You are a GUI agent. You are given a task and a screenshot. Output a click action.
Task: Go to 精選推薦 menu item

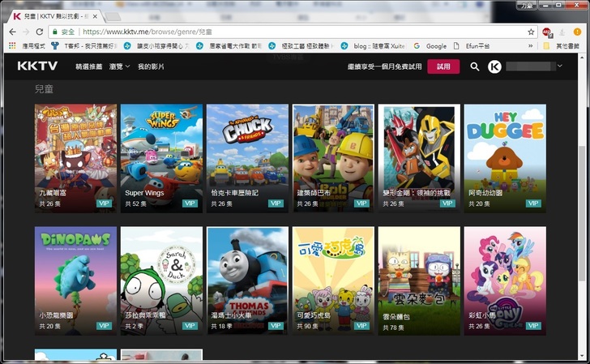[89, 66]
